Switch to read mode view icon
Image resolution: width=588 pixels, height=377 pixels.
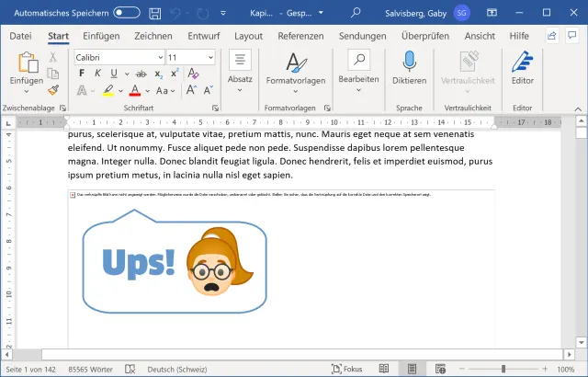[x=383, y=369]
